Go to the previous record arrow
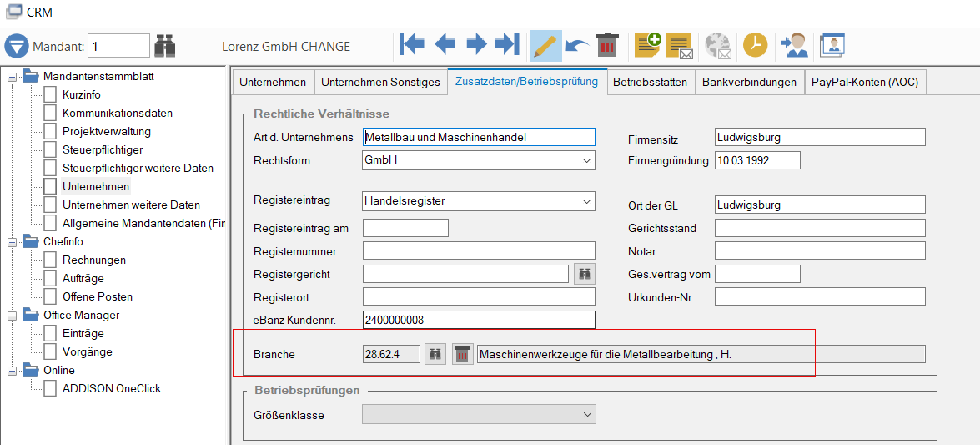The image size is (980, 445). [445, 44]
